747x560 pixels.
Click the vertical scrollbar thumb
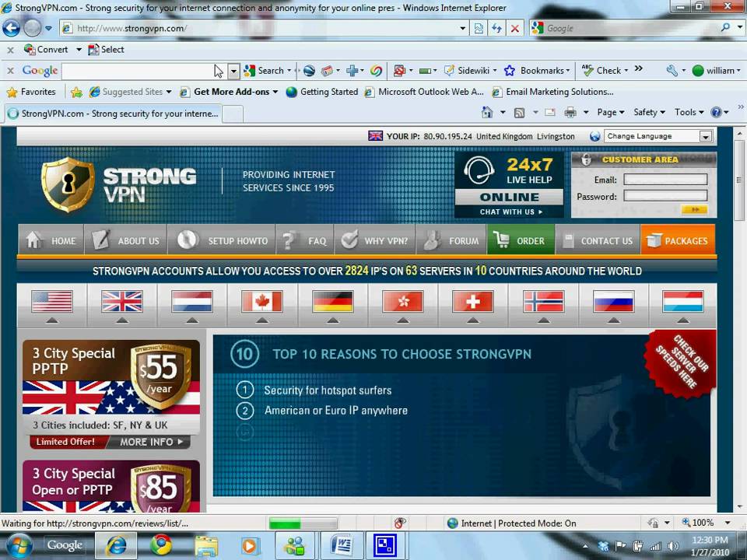pyautogui.click(x=738, y=180)
